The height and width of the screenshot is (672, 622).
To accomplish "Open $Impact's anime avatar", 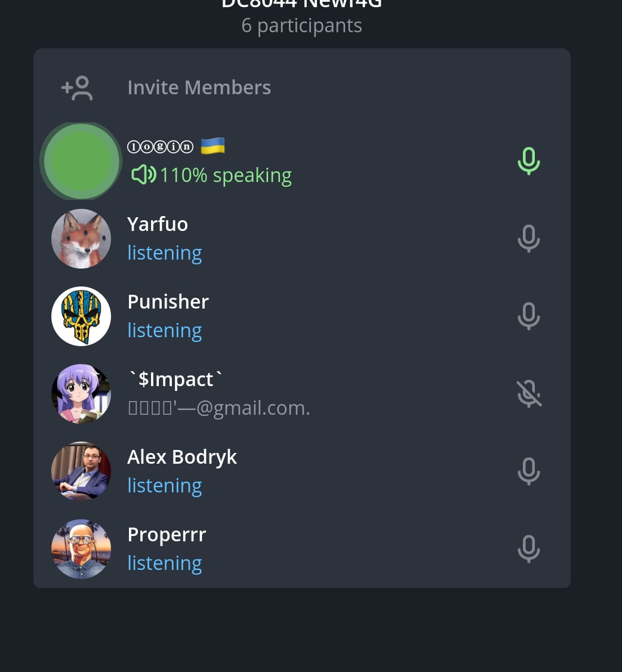I will point(81,394).
